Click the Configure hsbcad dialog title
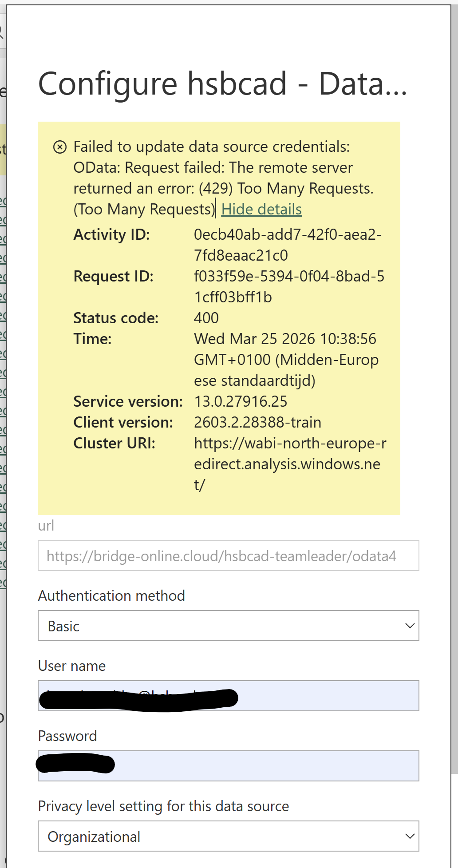 [x=222, y=83]
